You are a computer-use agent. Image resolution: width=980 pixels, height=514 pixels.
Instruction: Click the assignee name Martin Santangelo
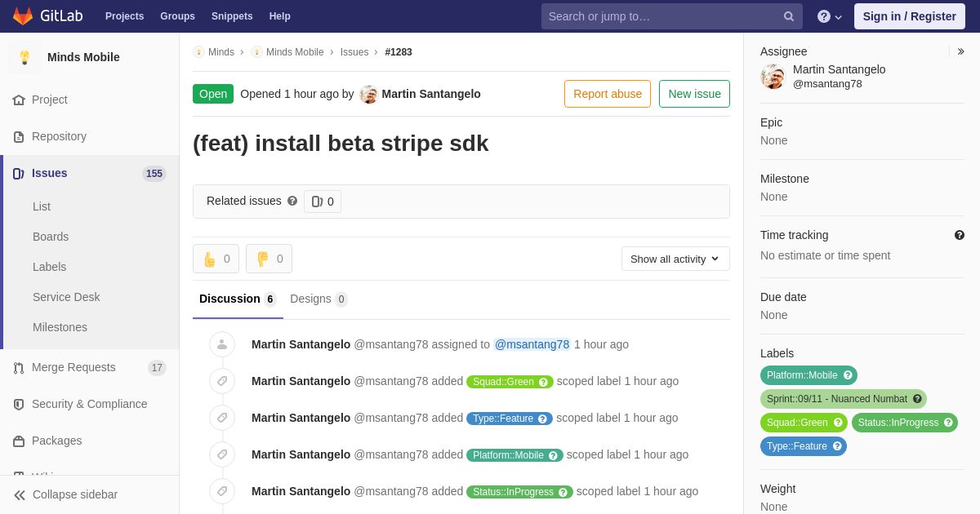839,69
